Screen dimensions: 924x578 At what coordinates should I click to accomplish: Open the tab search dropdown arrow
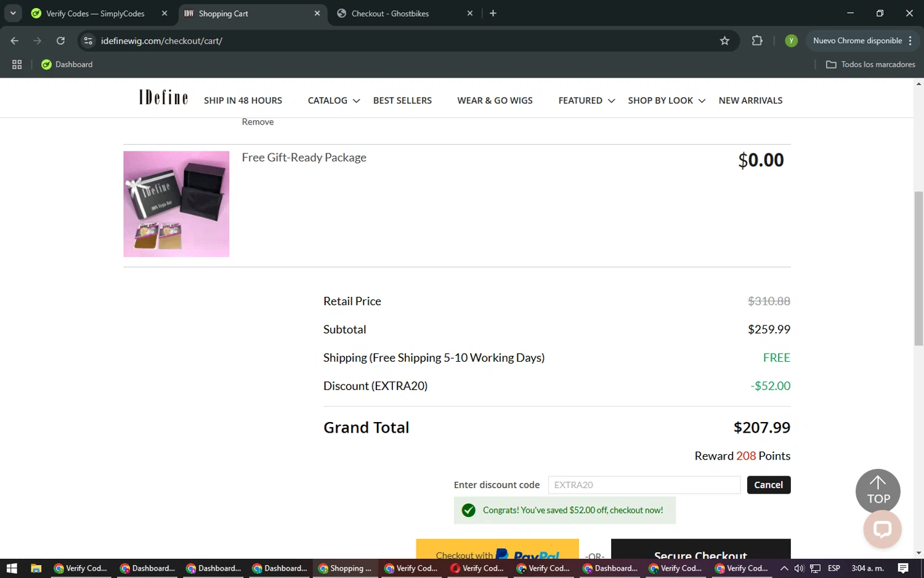(x=12, y=13)
